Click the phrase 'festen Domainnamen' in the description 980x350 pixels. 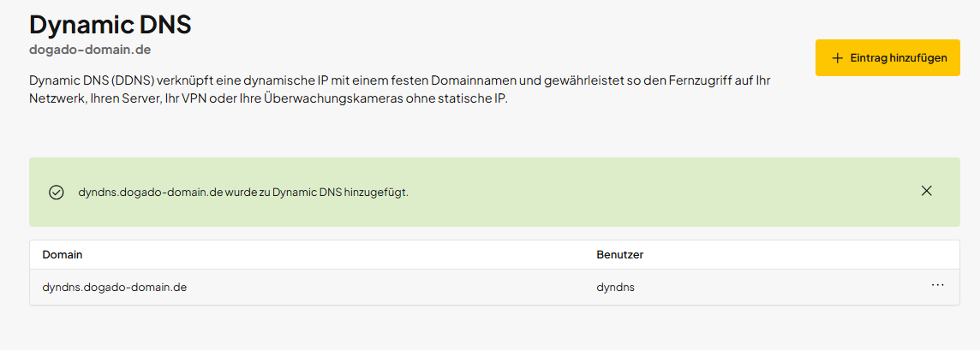(463, 80)
